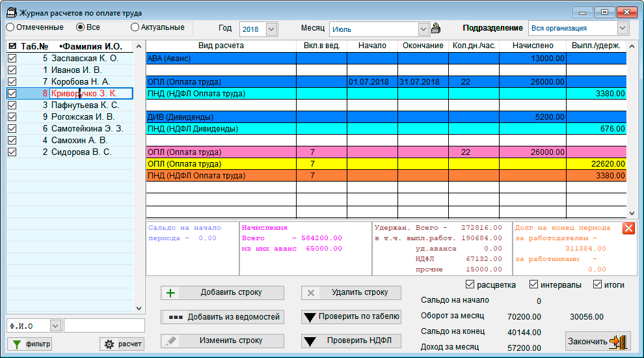Click the start date cell 01.07.2018
The width and height of the screenshot is (644, 358).
pyautogui.click(x=372, y=82)
